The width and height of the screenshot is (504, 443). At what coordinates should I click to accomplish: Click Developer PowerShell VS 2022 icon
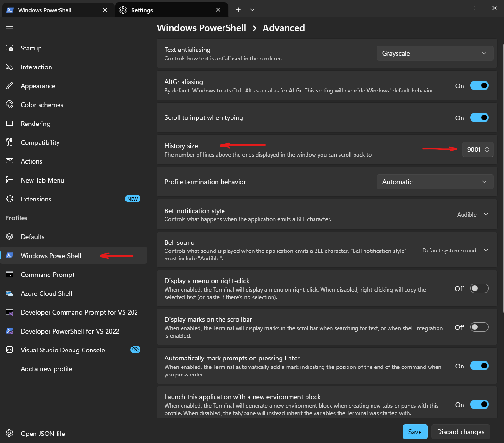click(9, 331)
